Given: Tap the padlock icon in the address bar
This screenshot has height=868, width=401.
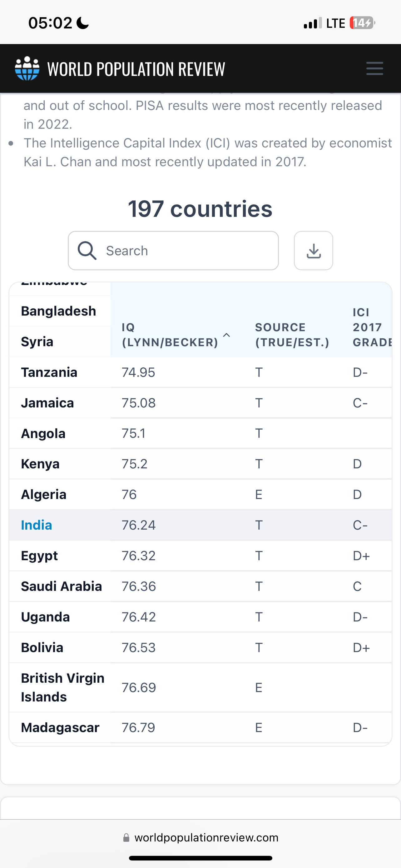Looking at the screenshot, I should point(126,838).
